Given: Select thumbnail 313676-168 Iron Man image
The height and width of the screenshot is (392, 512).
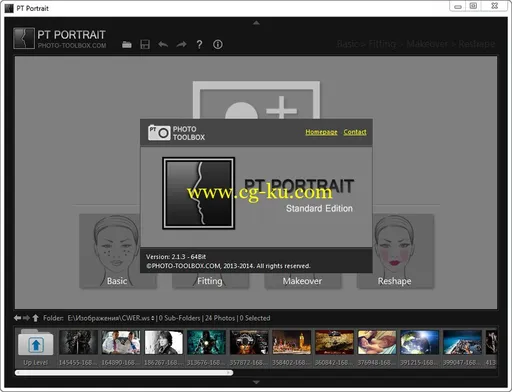Looking at the screenshot, I should point(206,347).
